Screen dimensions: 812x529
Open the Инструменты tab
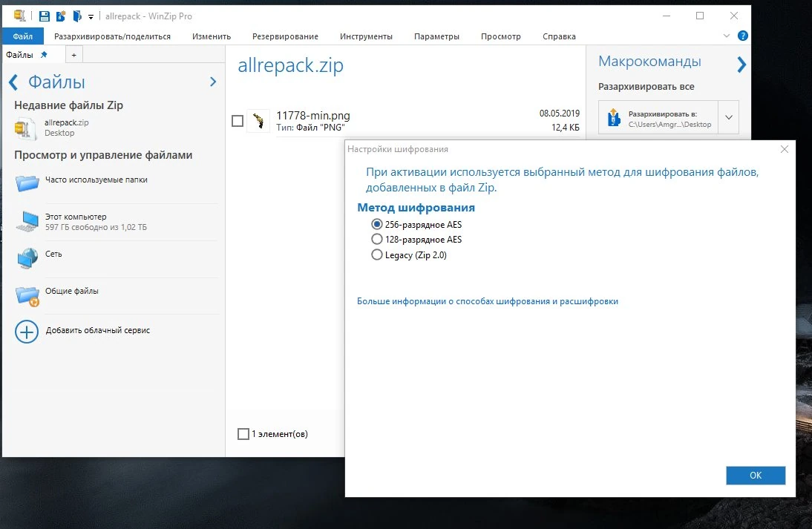point(366,36)
